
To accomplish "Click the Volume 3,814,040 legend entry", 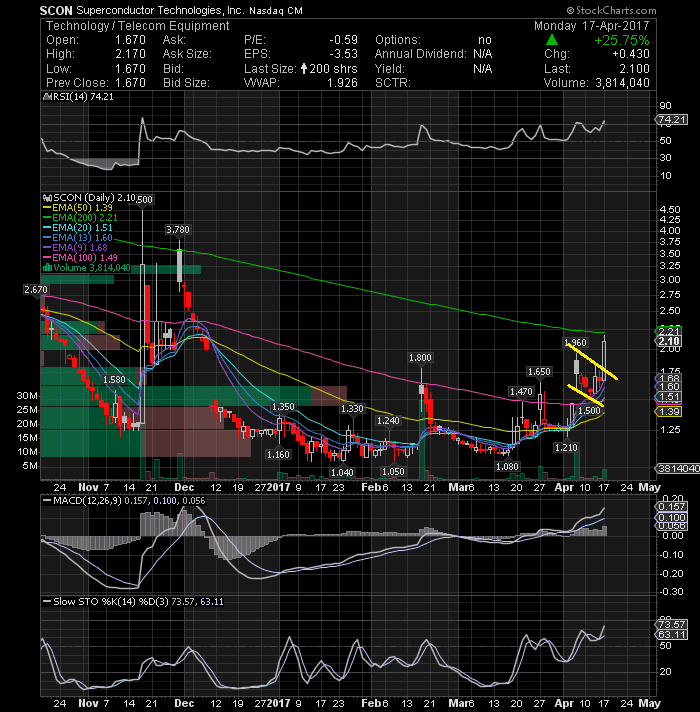I will pos(86,267).
